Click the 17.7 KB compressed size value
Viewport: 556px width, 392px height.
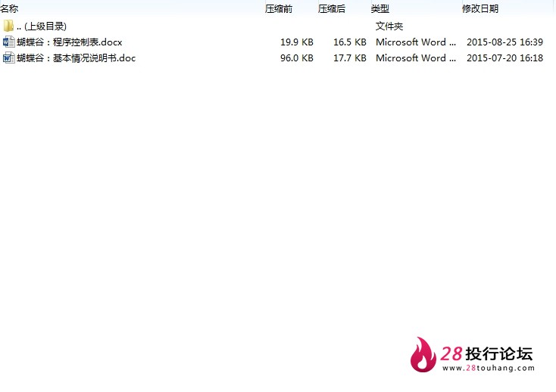click(x=350, y=58)
